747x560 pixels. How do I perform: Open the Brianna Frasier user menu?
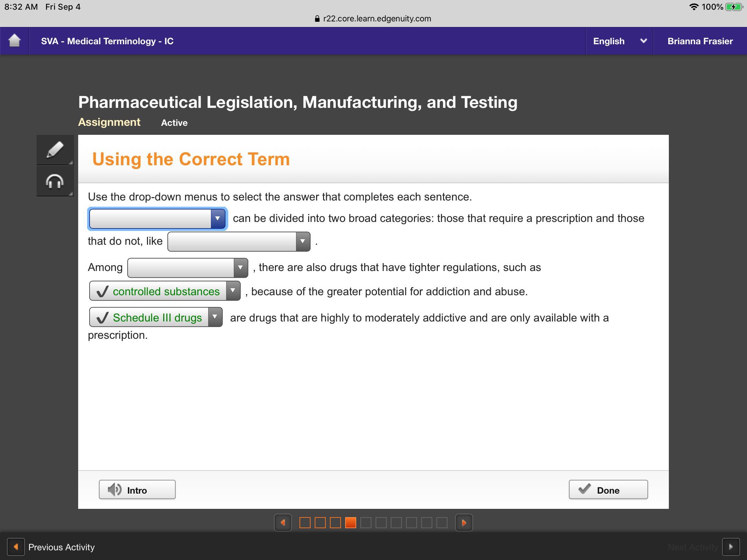[700, 41]
